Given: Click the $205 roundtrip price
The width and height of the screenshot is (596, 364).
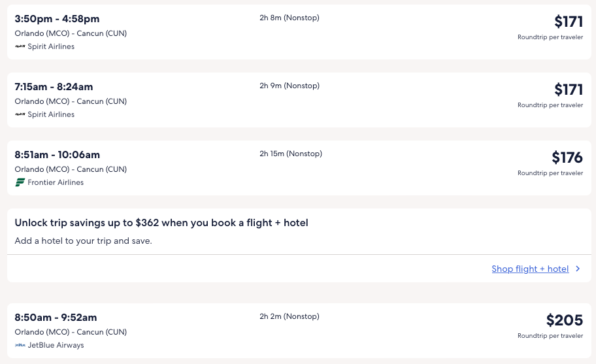Looking at the screenshot, I should (x=564, y=320).
